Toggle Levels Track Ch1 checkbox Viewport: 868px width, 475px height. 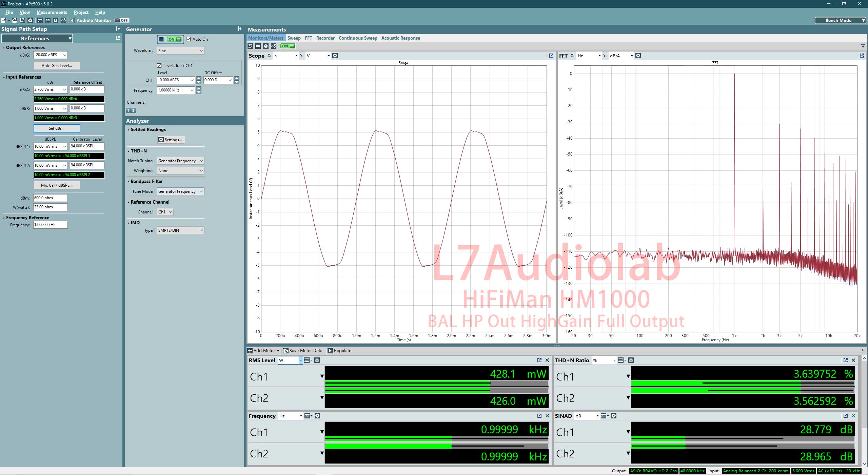(159, 66)
